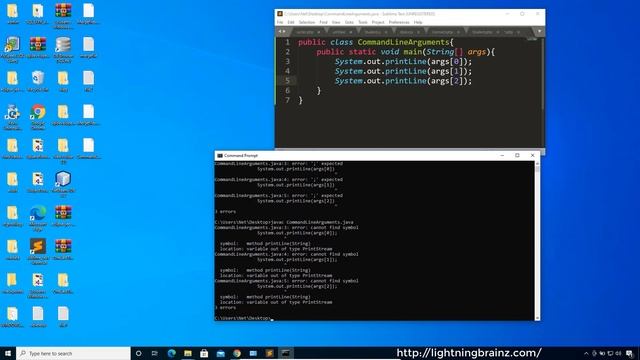This screenshot has width=640, height=360.
Task: Click Command Prompt scrollbar up arrow
Action: (537, 164)
